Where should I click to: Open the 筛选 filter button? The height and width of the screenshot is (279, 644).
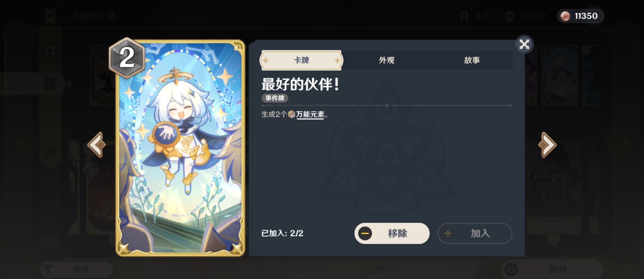click(x=76, y=269)
